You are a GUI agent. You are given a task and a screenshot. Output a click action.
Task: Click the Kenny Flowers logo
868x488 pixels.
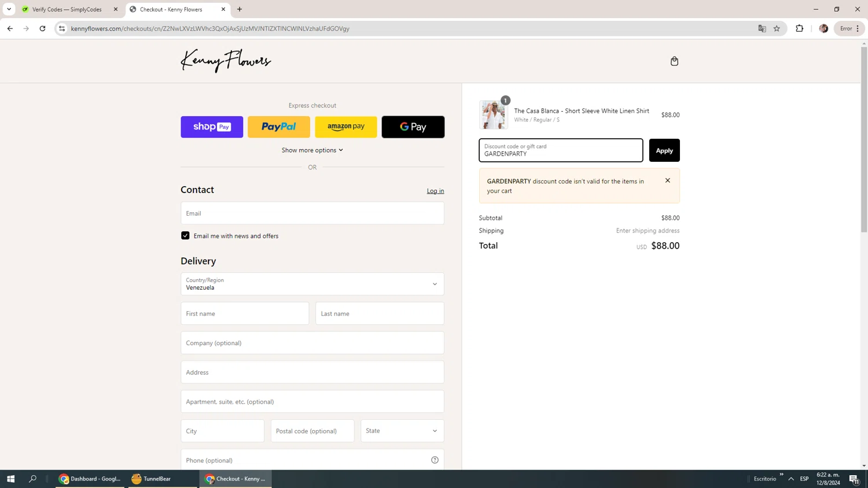tap(226, 61)
